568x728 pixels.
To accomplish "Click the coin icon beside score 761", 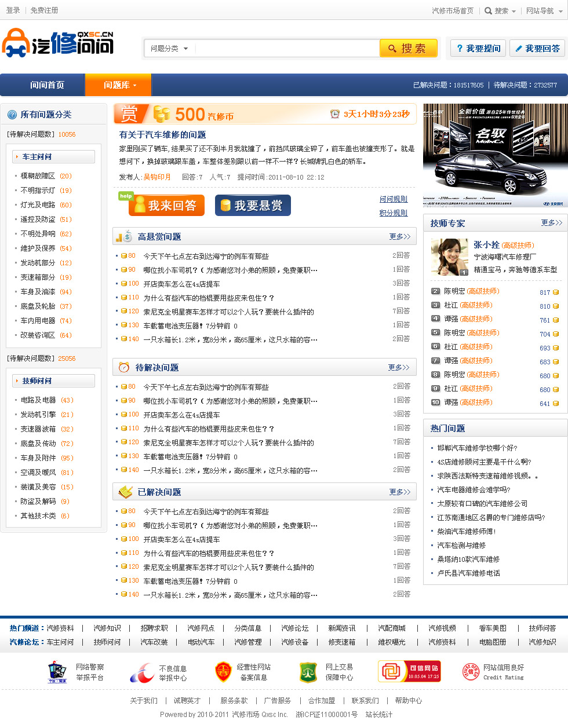I will coord(556,320).
